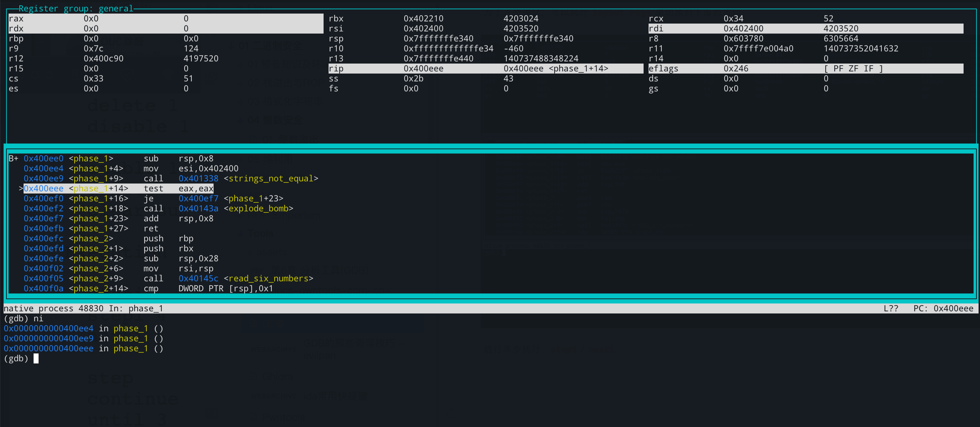Click the gdb prompt cursor input line
Viewport: 980px width, 427px height.
coord(36,358)
